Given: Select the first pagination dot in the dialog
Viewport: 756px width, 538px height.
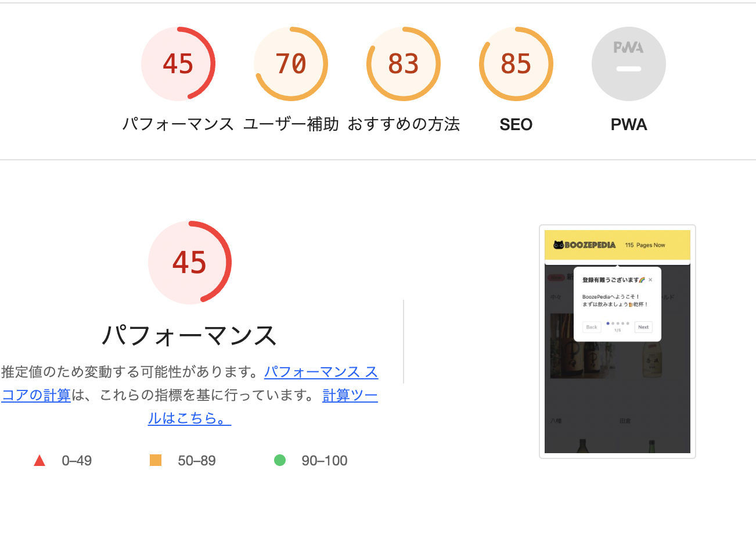Looking at the screenshot, I should (607, 323).
